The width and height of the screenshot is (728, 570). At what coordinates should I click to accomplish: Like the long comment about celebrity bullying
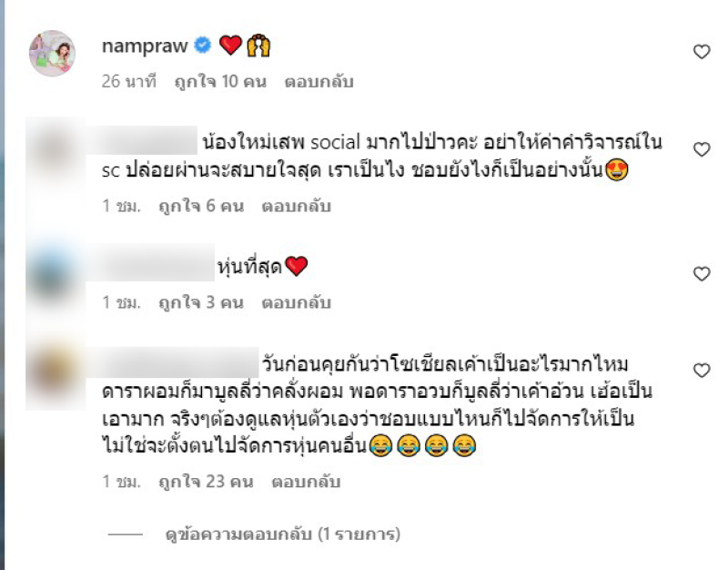click(x=702, y=371)
